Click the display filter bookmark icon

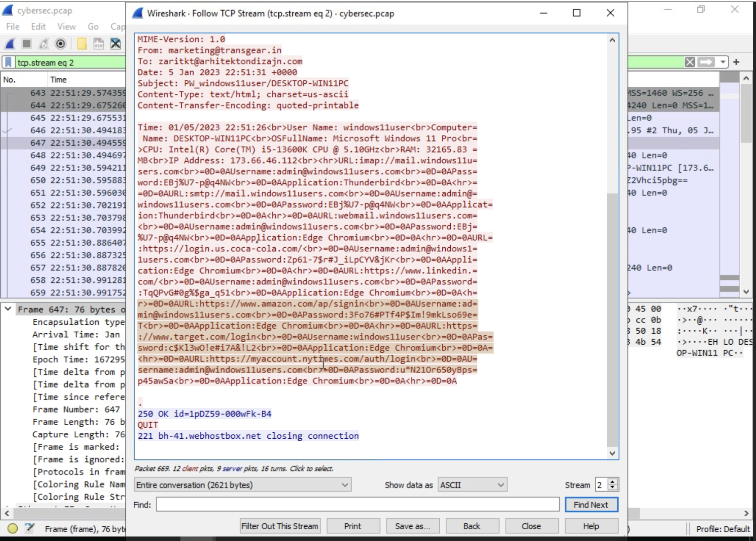click(9, 62)
